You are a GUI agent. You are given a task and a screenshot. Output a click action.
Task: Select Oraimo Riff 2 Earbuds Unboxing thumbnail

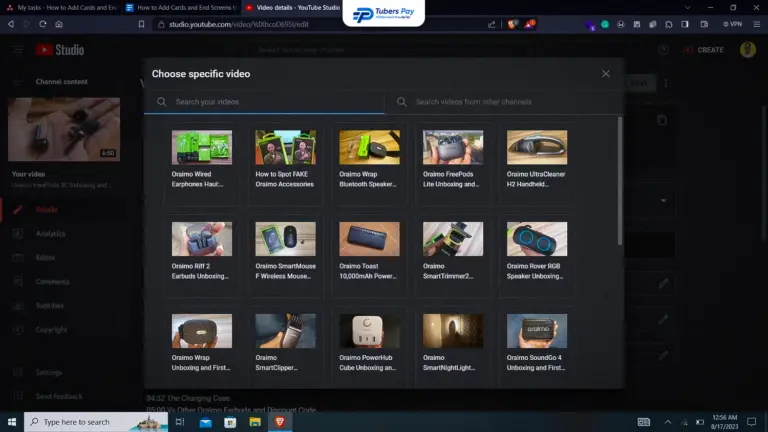click(202, 239)
